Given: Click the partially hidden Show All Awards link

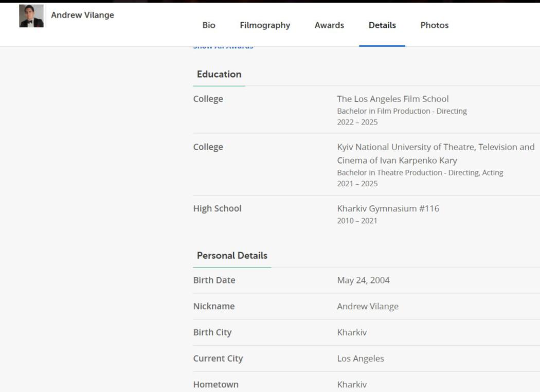Looking at the screenshot, I should tap(223, 47).
